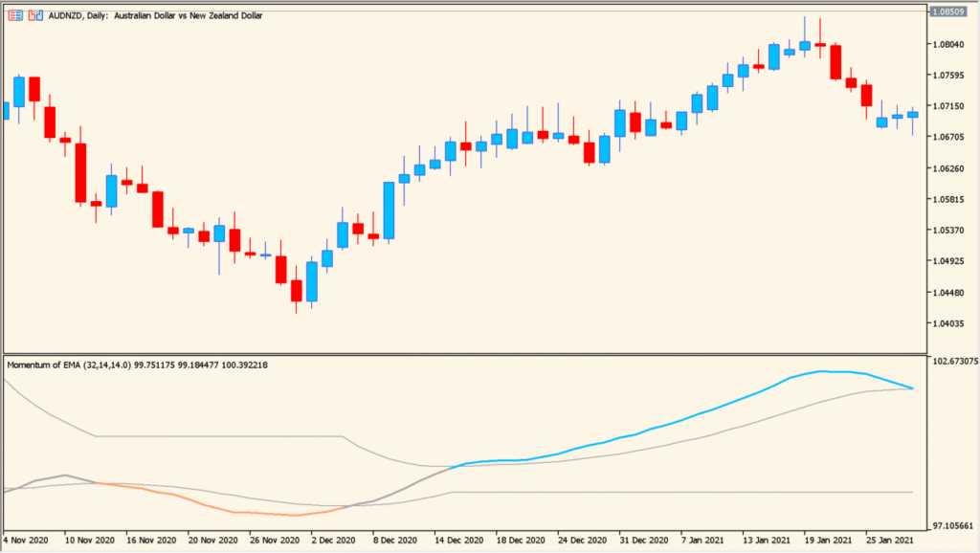
Task: Click the 7 Jan 2021 date label
Action: [x=702, y=540]
